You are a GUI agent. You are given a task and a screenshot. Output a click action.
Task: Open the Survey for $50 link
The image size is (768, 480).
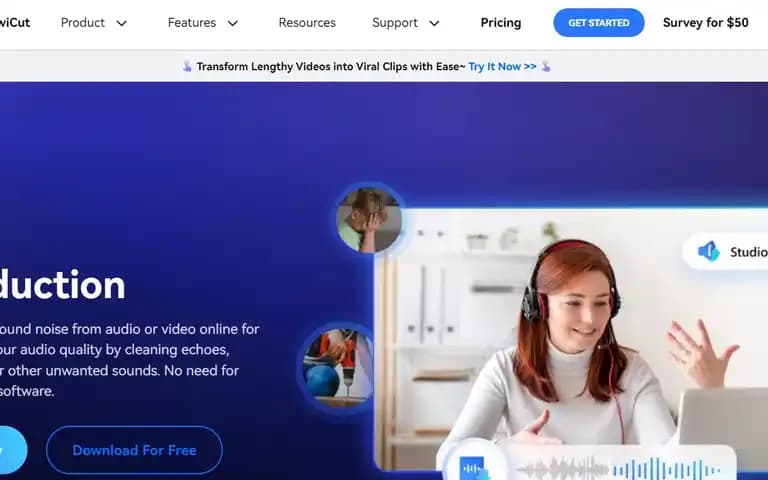(x=705, y=23)
